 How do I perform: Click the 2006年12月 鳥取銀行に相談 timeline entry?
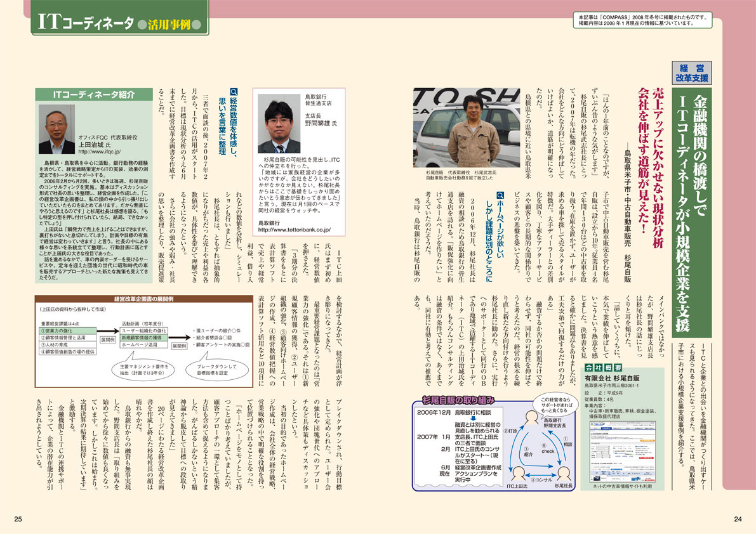[456, 413]
